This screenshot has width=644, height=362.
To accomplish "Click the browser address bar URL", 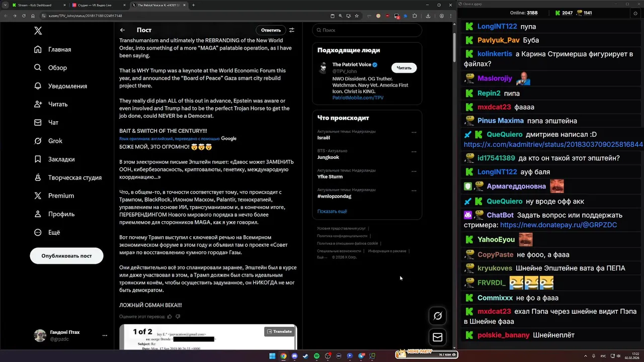I will tap(85, 16).
